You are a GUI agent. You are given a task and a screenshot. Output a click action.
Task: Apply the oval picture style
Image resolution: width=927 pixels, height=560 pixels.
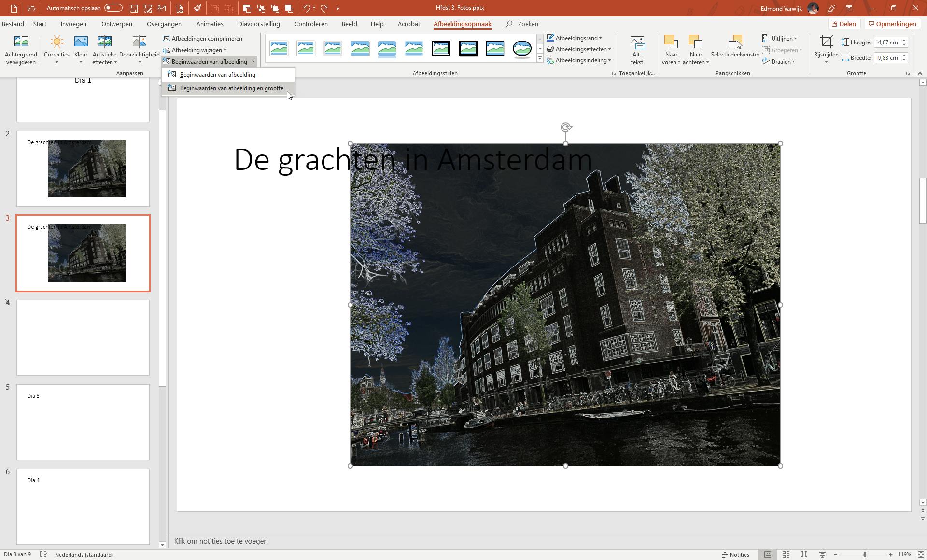tap(522, 48)
